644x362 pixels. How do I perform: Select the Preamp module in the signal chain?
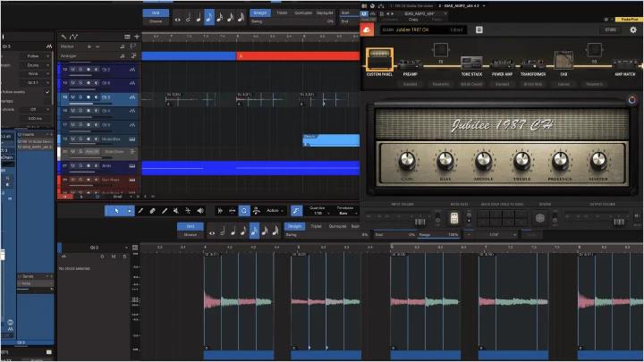(410, 68)
